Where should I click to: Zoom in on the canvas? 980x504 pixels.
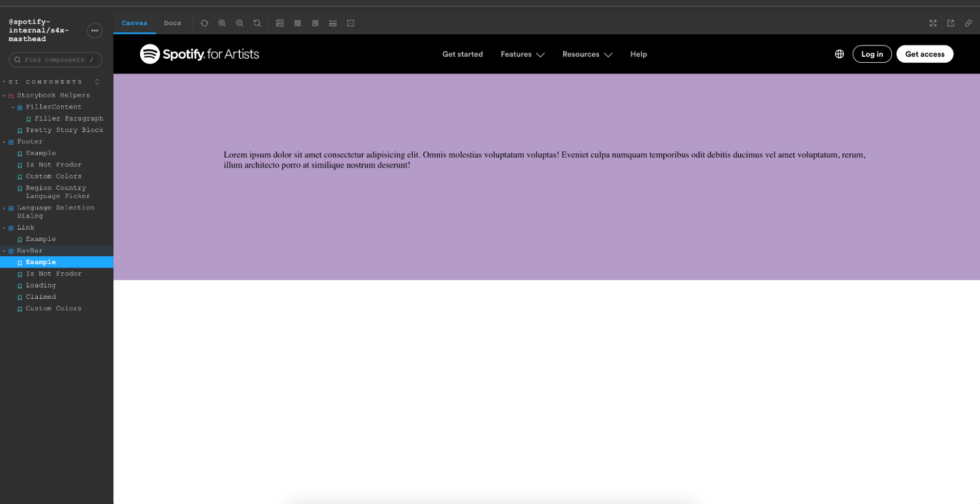tap(222, 23)
